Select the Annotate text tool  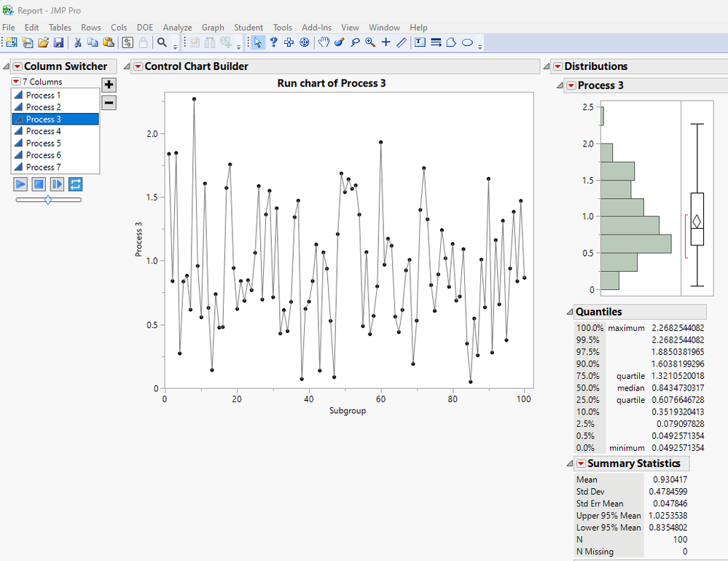point(420,42)
